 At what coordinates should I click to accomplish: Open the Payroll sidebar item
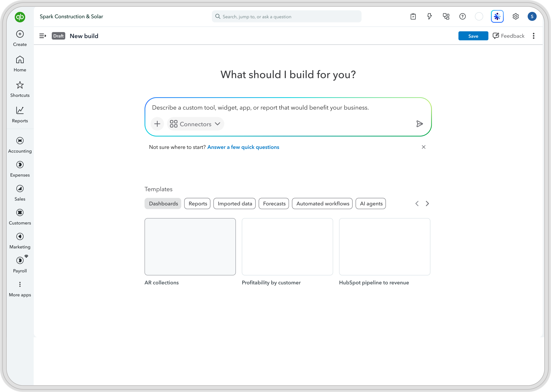pyautogui.click(x=20, y=265)
